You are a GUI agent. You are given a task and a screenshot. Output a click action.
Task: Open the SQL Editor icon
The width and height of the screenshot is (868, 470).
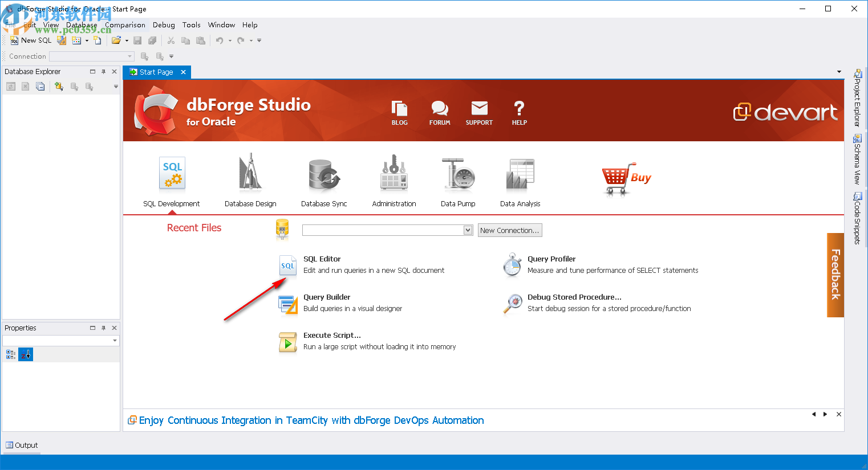(287, 265)
